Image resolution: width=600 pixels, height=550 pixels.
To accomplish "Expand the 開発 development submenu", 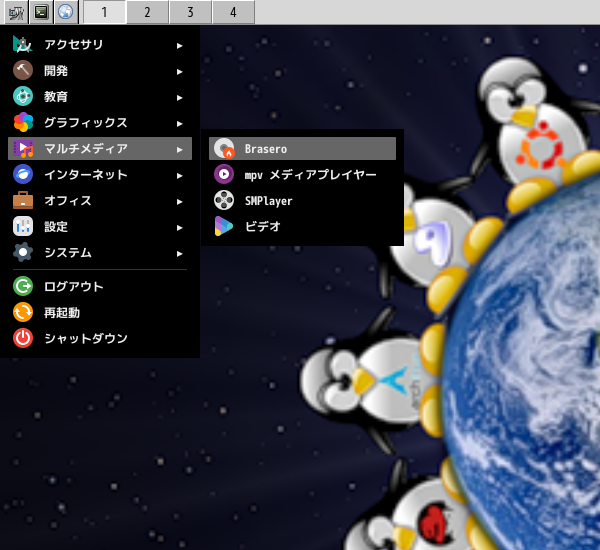I will tap(100, 70).
